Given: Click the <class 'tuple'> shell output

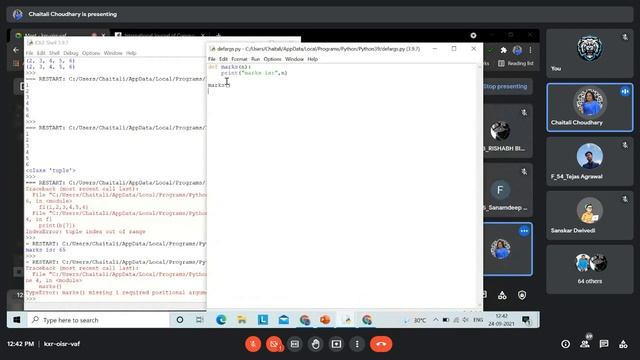Looking at the screenshot, I should (51, 170).
